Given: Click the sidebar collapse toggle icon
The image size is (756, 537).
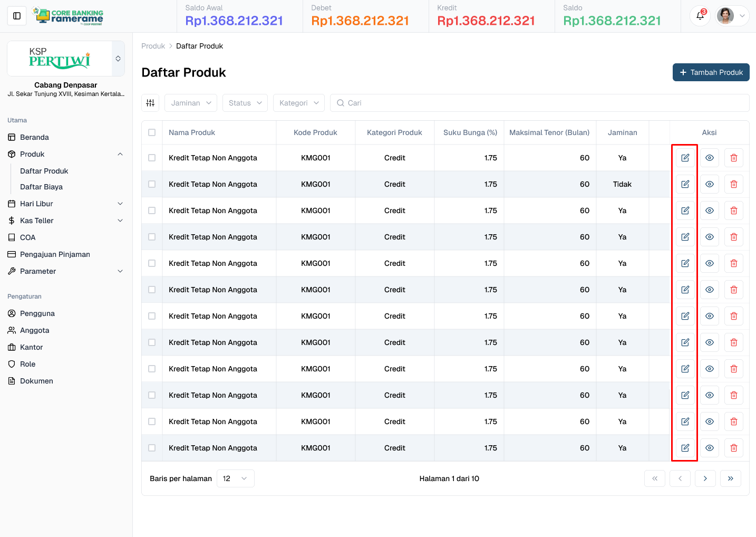Looking at the screenshot, I should coord(17,16).
